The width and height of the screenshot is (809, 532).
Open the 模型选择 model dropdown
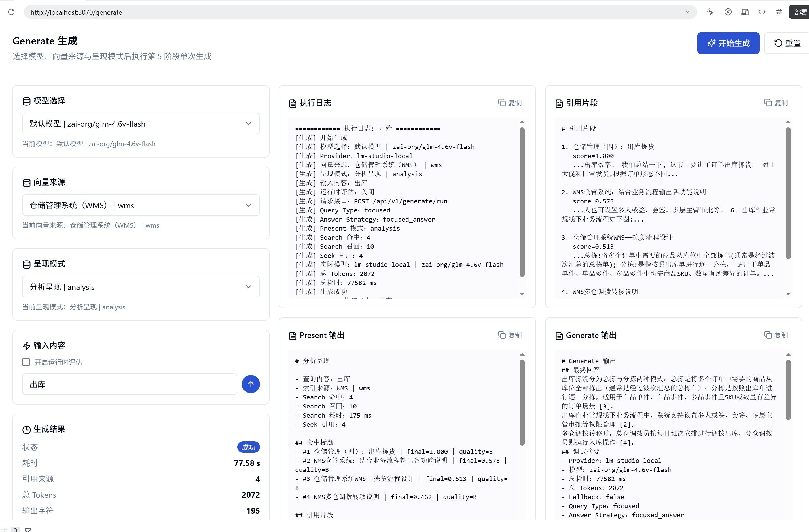coord(141,124)
